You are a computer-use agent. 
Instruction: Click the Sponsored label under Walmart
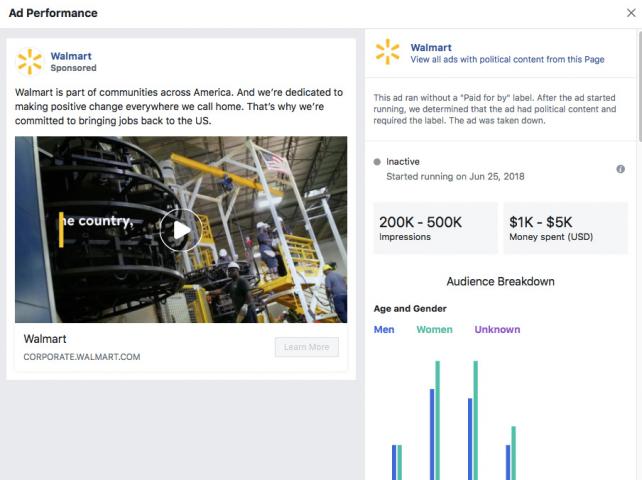[x=73, y=69]
